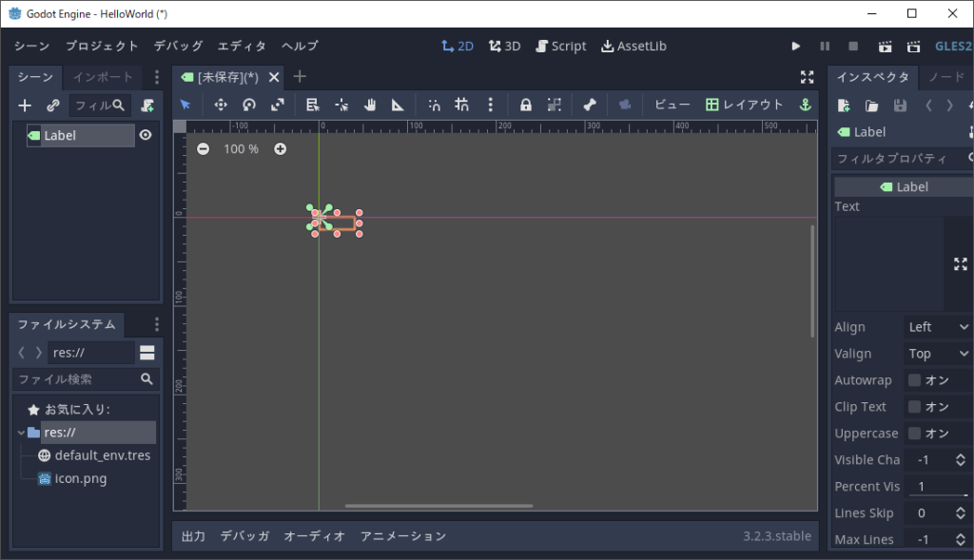This screenshot has width=974, height=560.
Task: Open the Valign dropdown
Action: [x=938, y=354]
